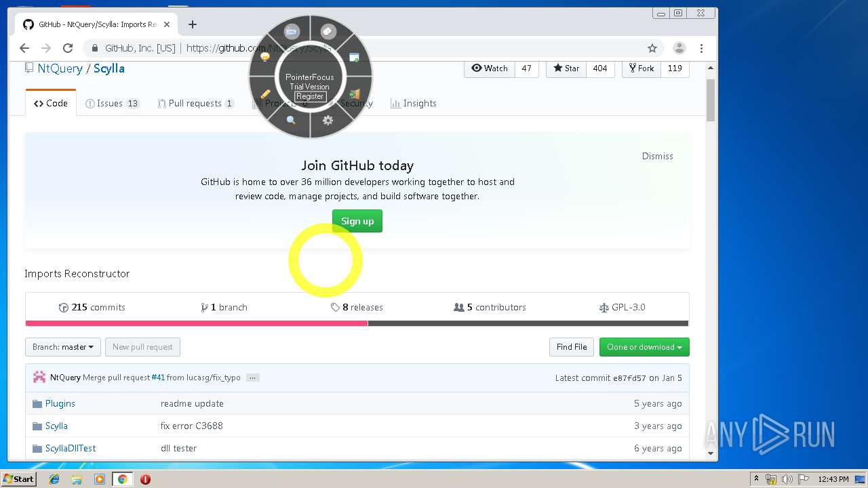868x488 pixels.
Task: Open NtQuery author link in latest commit
Action: 65,378
